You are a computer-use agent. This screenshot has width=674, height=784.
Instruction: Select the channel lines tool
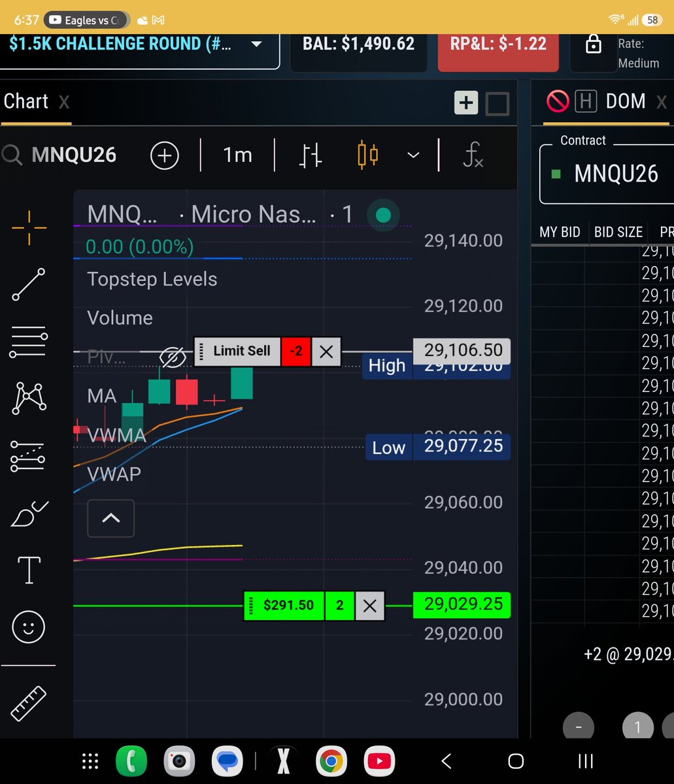click(x=29, y=456)
